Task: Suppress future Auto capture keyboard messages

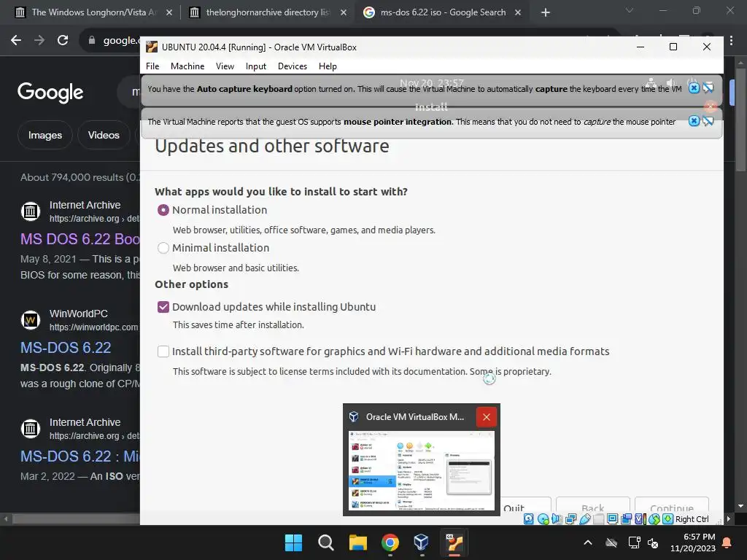Action: click(708, 88)
